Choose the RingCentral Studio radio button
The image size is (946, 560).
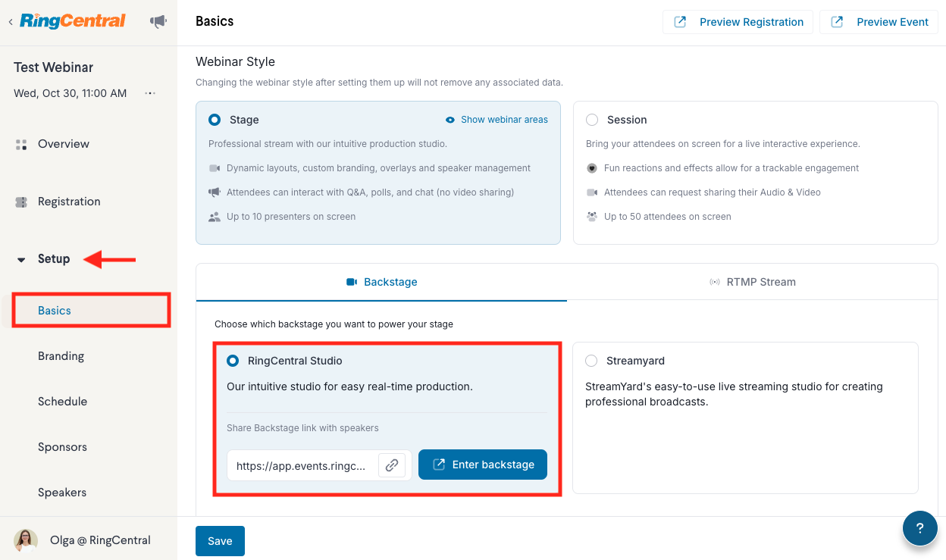(233, 361)
